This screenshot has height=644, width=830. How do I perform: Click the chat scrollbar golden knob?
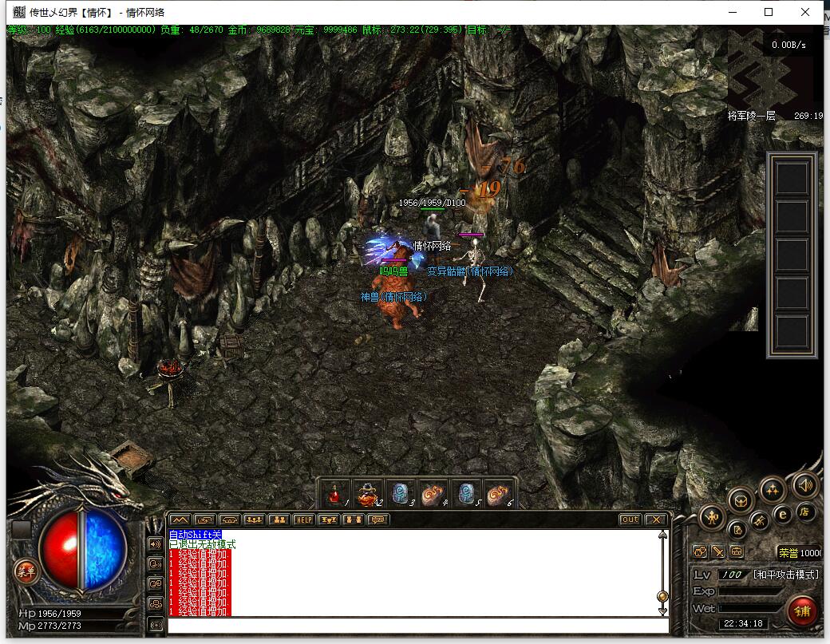pyautogui.click(x=662, y=597)
